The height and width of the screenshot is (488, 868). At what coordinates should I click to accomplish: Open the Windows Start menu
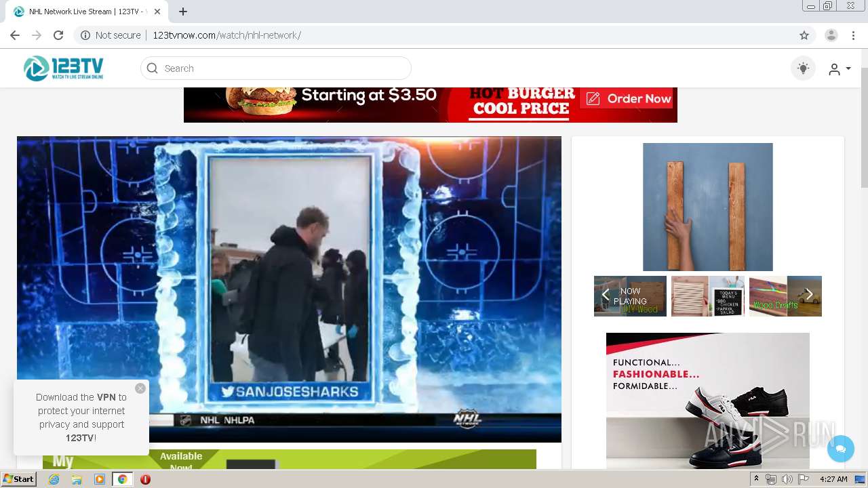(19, 479)
